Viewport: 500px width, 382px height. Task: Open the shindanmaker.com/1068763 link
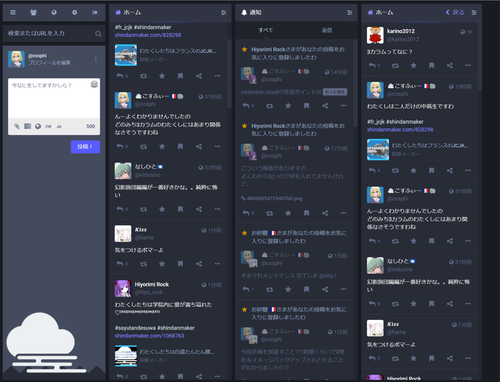149,336
